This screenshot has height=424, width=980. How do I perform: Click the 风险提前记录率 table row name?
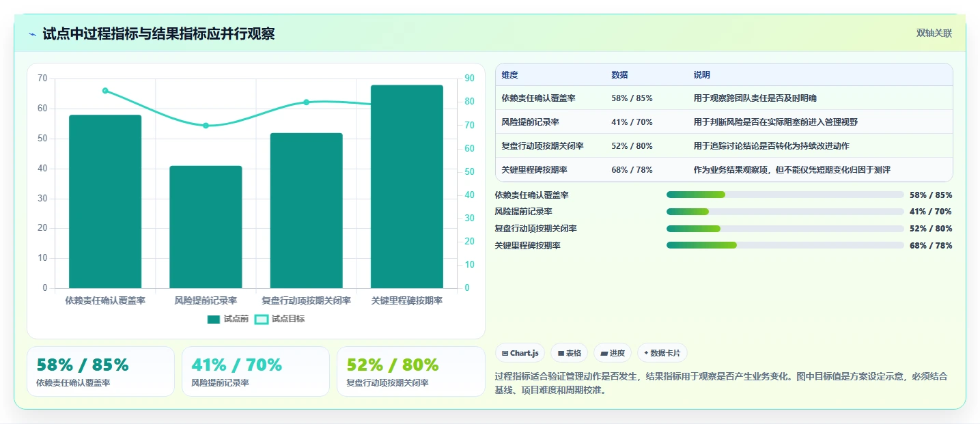pyautogui.click(x=530, y=122)
